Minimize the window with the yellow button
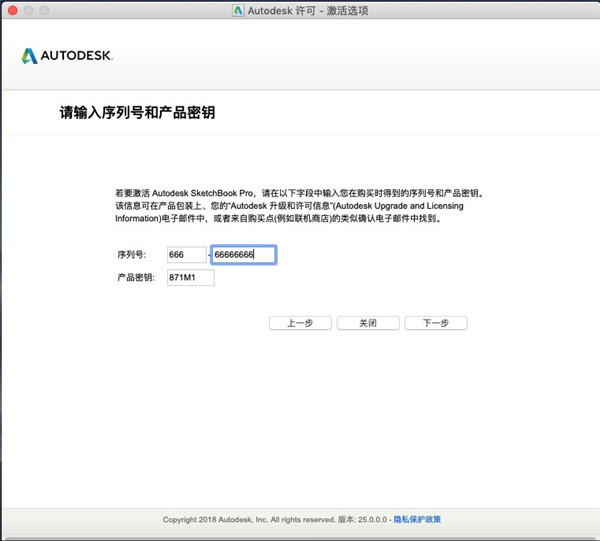Viewport: 600px width, 541px height. coord(28,9)
